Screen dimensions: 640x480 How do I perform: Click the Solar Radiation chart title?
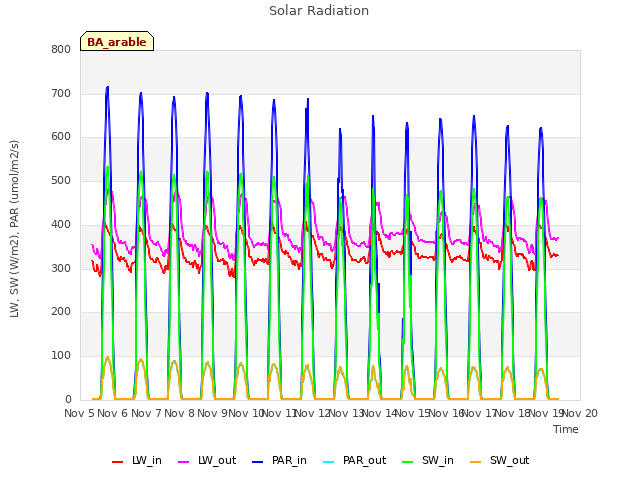click(x=319, y=11)
